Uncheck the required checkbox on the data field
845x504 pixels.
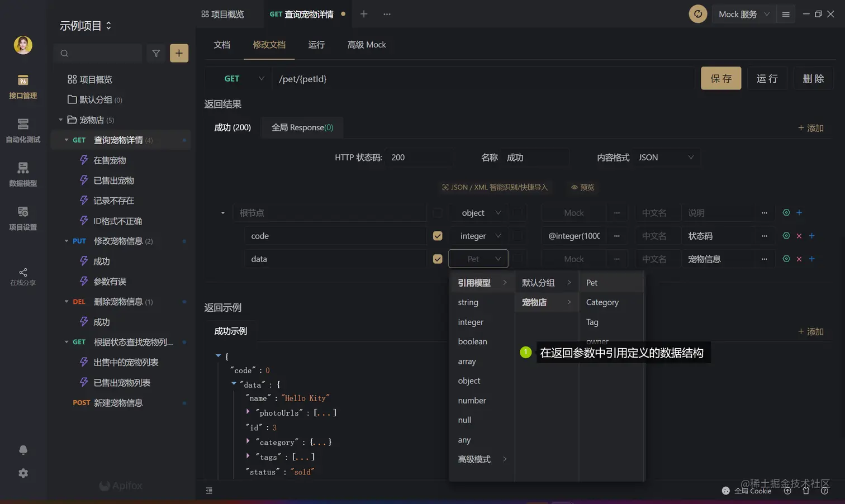438,258
